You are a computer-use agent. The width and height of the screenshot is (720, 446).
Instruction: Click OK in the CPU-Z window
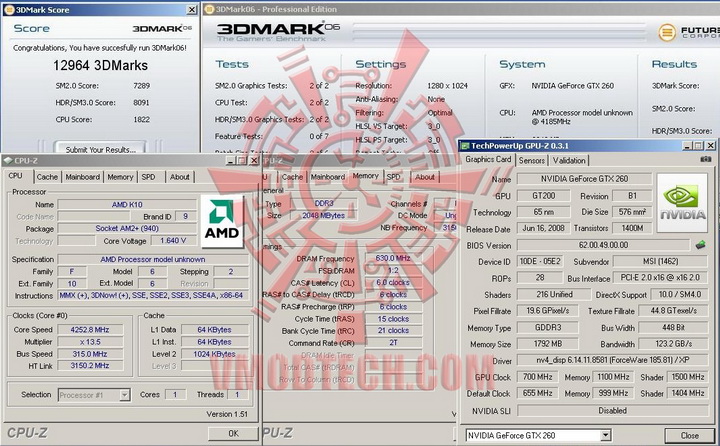pyautogui.click(x=233, y=433)
